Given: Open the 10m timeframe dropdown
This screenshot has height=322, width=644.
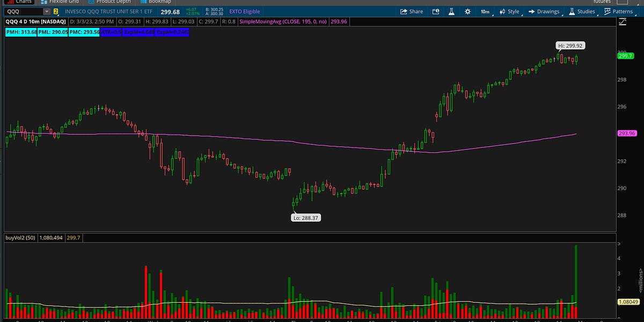Looking at the screenshot, I should click(485, 11).
